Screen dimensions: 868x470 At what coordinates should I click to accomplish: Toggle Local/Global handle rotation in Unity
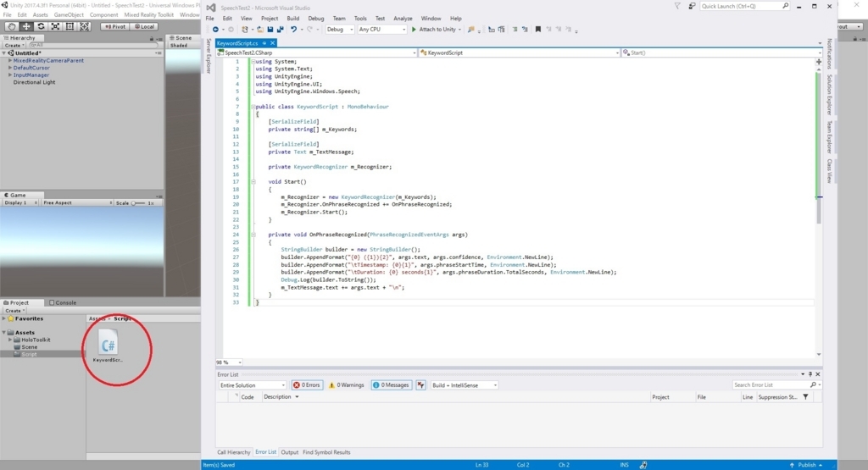click(144, 26)
